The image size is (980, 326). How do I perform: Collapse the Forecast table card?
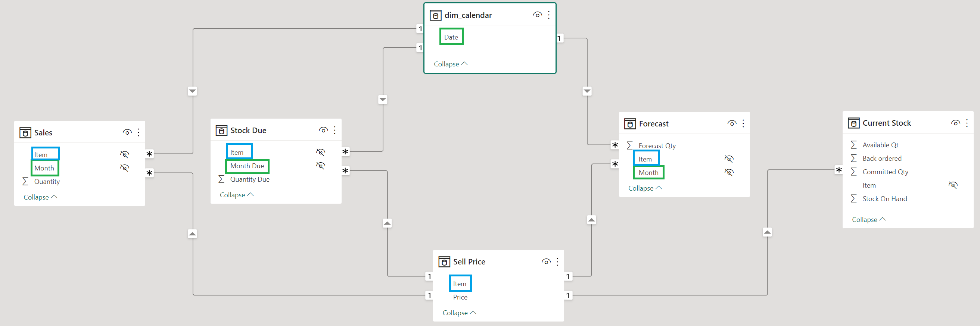(x=645, y=188)
